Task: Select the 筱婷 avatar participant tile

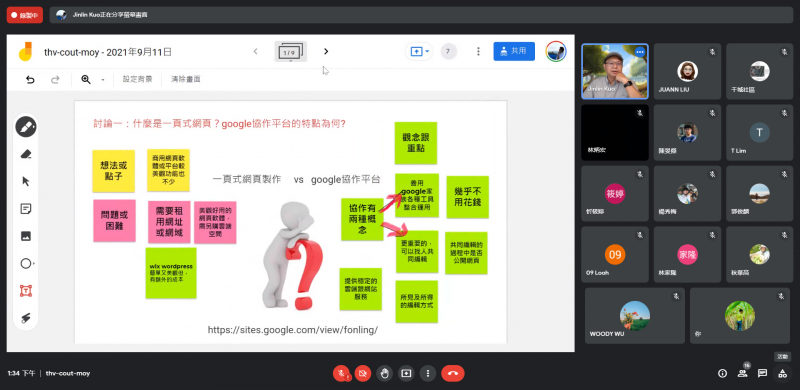Action: [x=615, y=193]
